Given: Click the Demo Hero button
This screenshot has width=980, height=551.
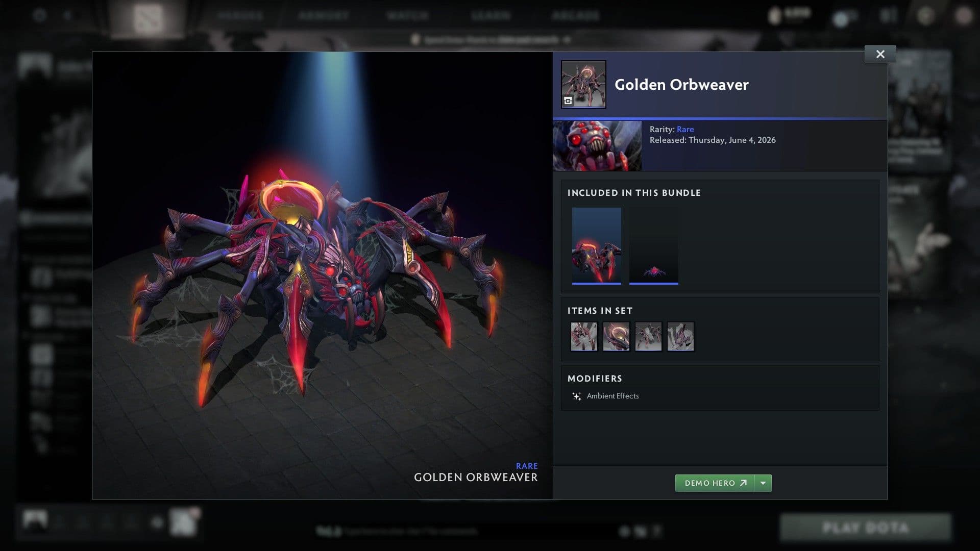Looking at the screenshot, I should click(x=715, y=483).
